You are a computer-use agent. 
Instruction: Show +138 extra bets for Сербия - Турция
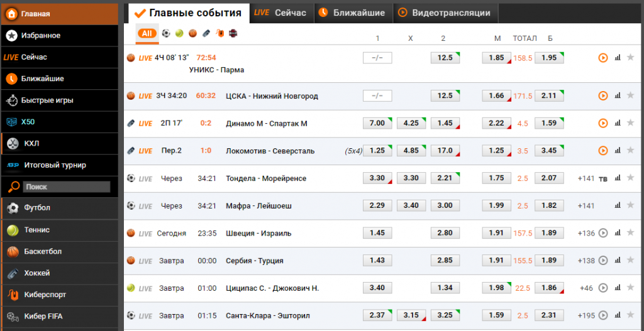click(x=586, y=261)
